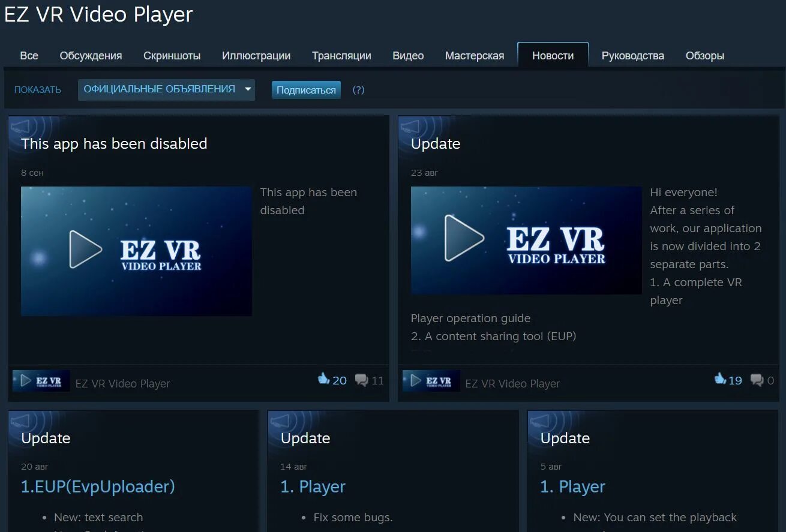Click megaphone icon on the 20 авг Update card
The height and width of the screenshot is (532, 786).
pyautogui.click(x=22, y=420)
